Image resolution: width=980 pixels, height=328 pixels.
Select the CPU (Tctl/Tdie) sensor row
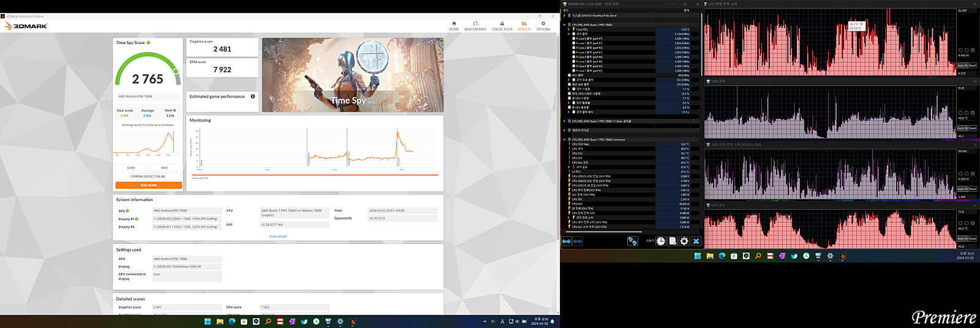[630, 144]
